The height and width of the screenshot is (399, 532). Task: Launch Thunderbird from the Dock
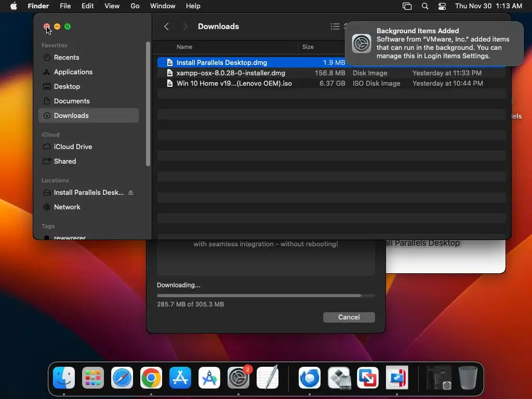(x=310, y=378)
